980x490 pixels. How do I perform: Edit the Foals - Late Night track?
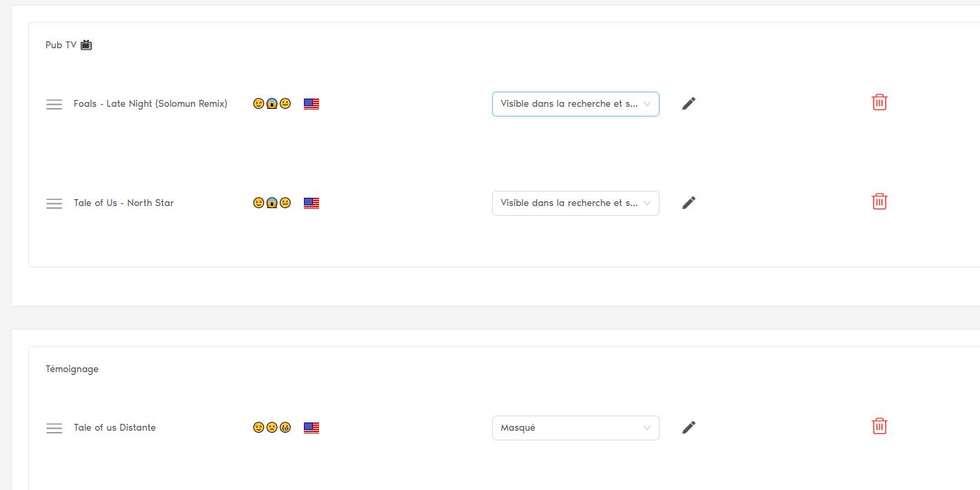[688, 103]
